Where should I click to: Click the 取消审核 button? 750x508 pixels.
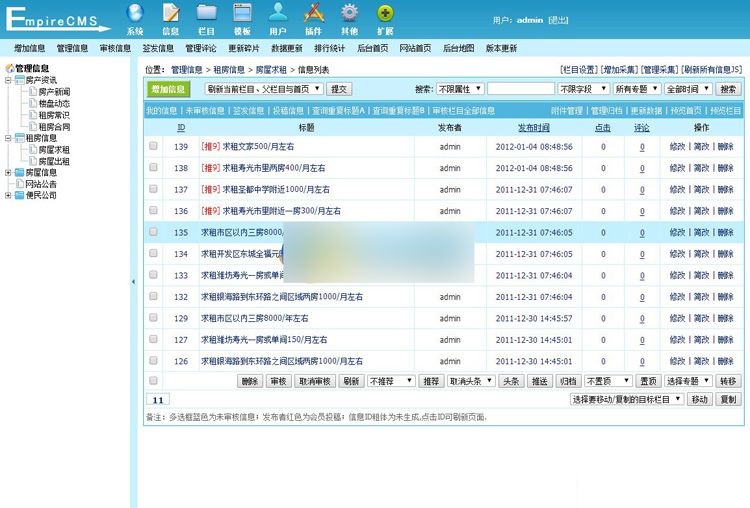click(x=315, y=381)
